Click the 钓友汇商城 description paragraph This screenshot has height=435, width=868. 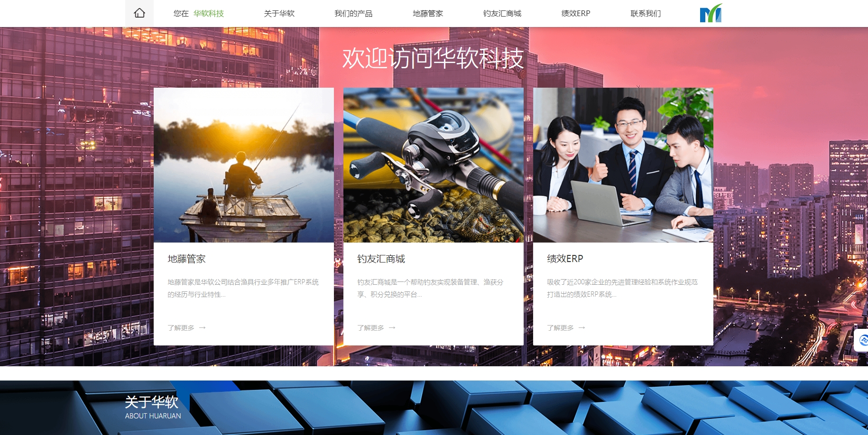pyautogui.click(x=431, y=288)
